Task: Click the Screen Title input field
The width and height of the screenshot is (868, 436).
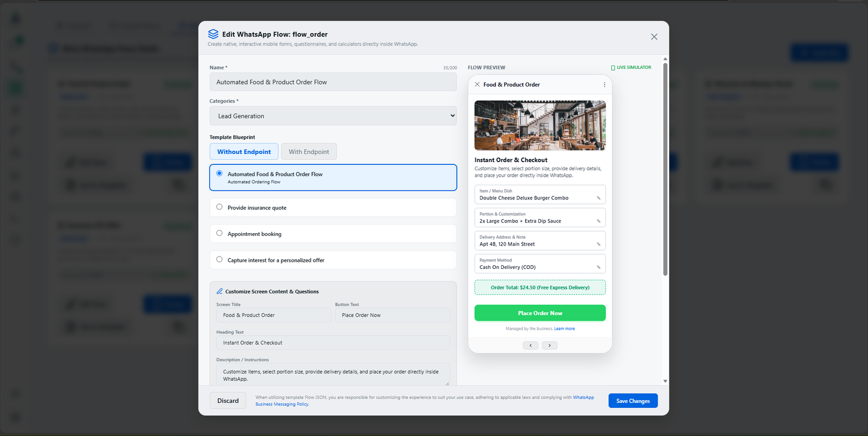Action: (273, 315)
